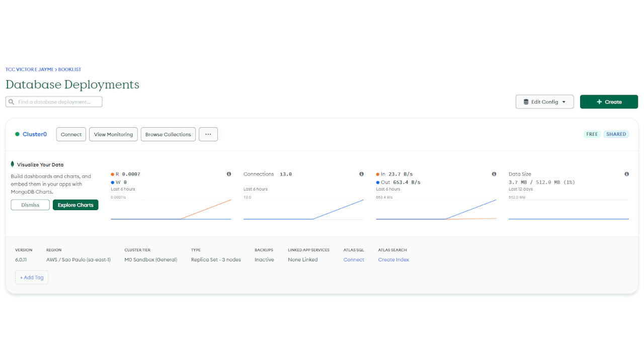Click the Data Size info icon
The width and height of the screenshot is (644, 362).
tap(626, 174)
